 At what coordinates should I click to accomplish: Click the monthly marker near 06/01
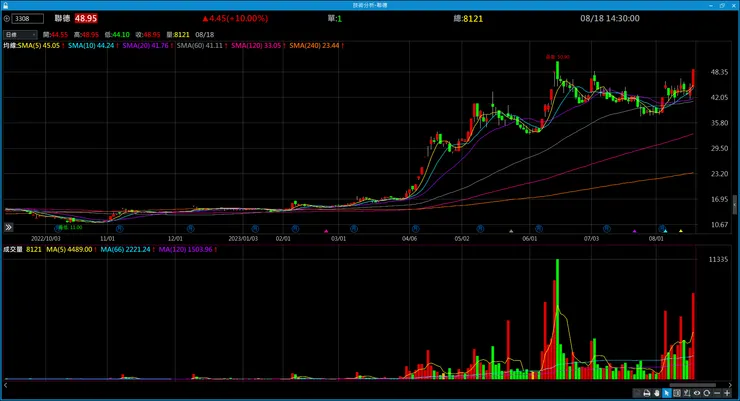pyautogui.click(x=538, y=228)
